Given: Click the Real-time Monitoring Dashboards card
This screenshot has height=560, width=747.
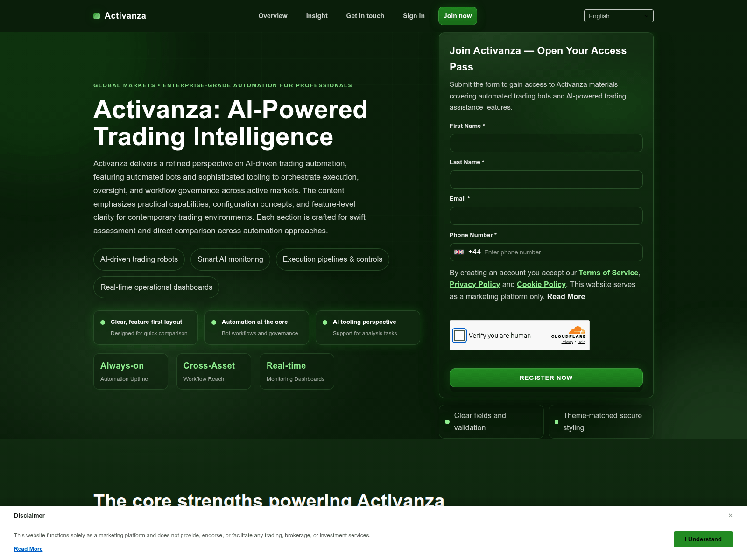Looking at the screenshot, I should (x=297, y=371).
